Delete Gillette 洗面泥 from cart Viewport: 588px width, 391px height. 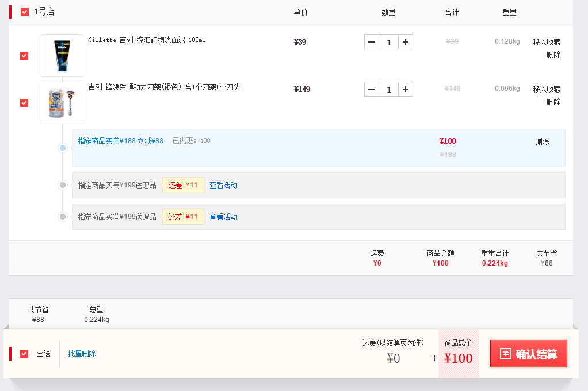click(x=553, y=55)
